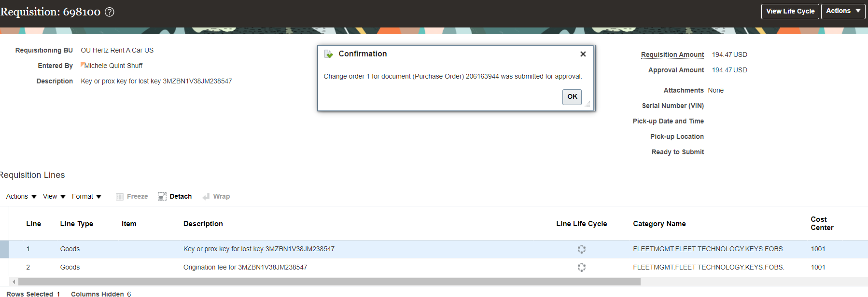Open the View menu in table toolbar
868x297 pixels.
(54, 197)
